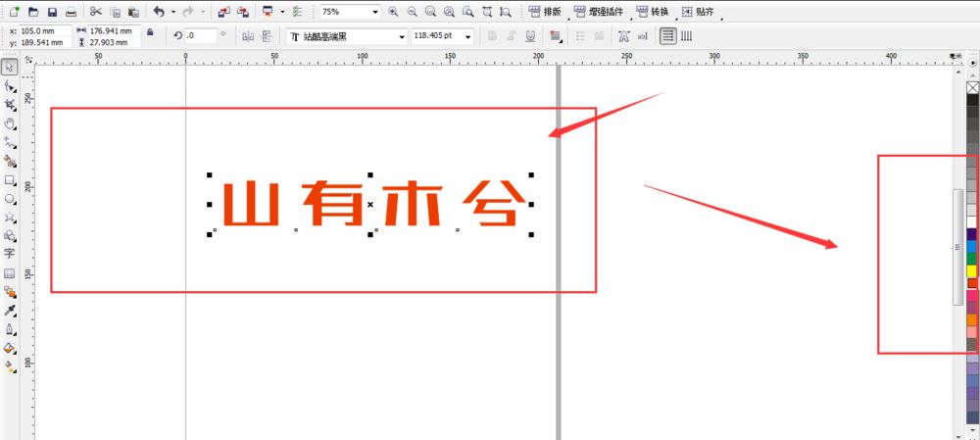Click the object width field
980x440 pixels.
(x=115, y=30)
